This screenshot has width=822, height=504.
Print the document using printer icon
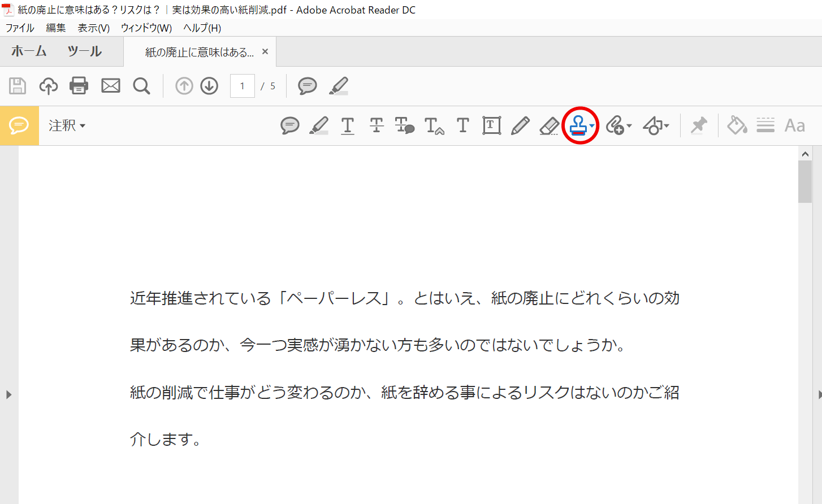(x=79, y=86)
